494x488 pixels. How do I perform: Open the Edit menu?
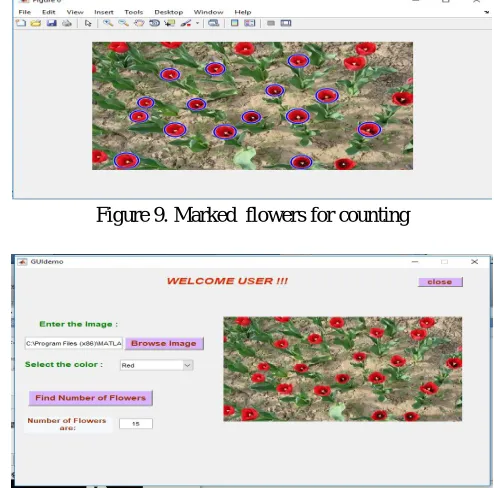[x=49, y=12]
